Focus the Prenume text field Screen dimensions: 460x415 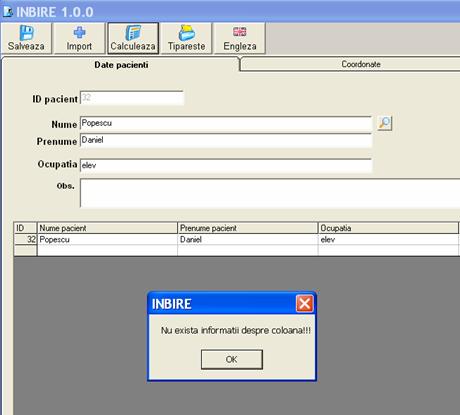tap(226, 140)
